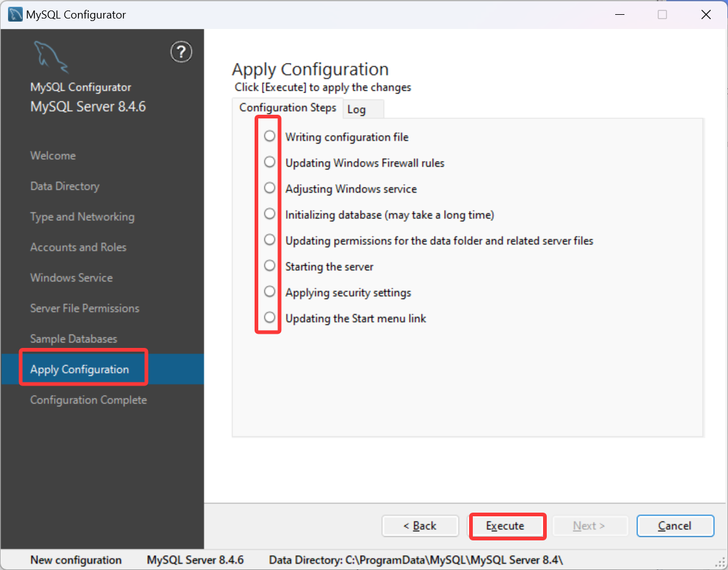Select the Updating Windows Firewall rules circle

269,162
